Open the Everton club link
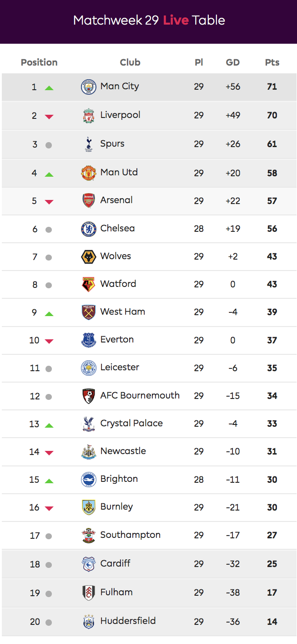The width and height of the screenshot is (297, 644). click(117, 340)
